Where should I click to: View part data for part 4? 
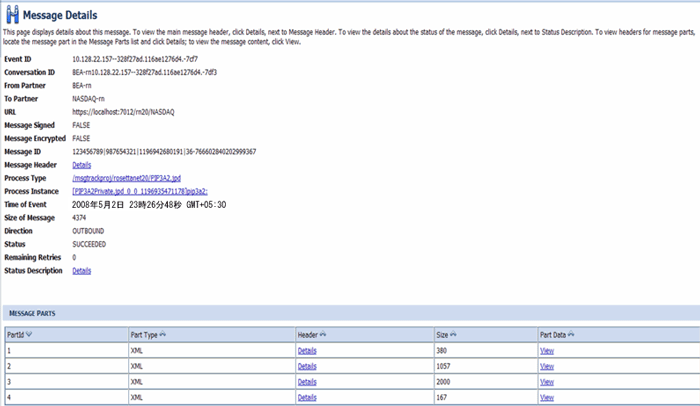[547, 398]
